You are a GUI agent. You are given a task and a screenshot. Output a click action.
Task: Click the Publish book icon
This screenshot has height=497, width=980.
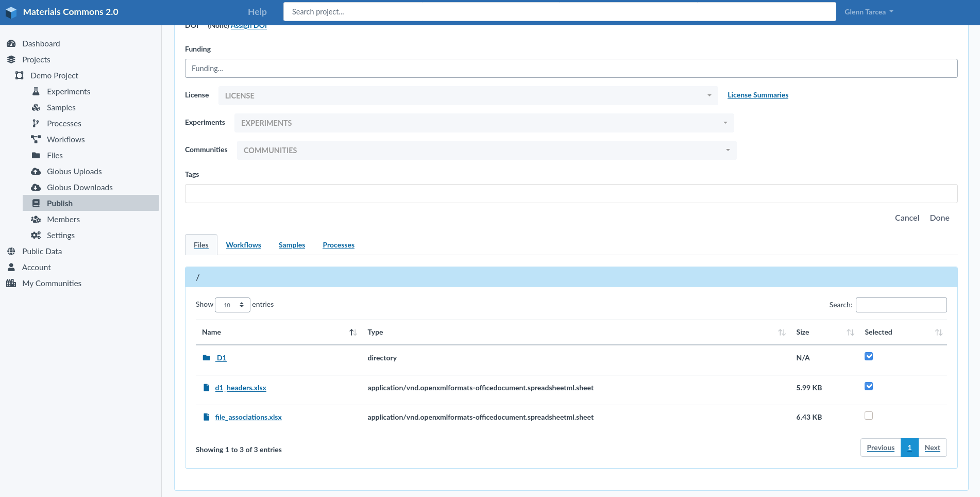pyautogui.click(x=36, y=204)
